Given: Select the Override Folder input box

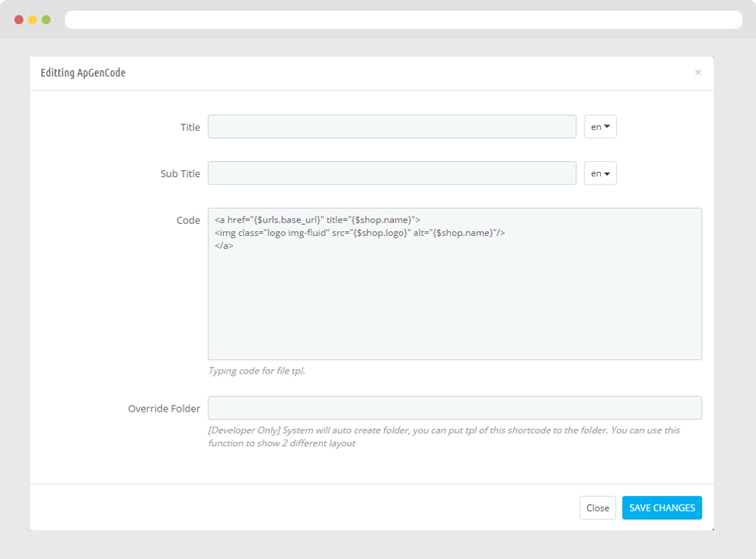Looking at the screenshot, I should coord(454,408).
